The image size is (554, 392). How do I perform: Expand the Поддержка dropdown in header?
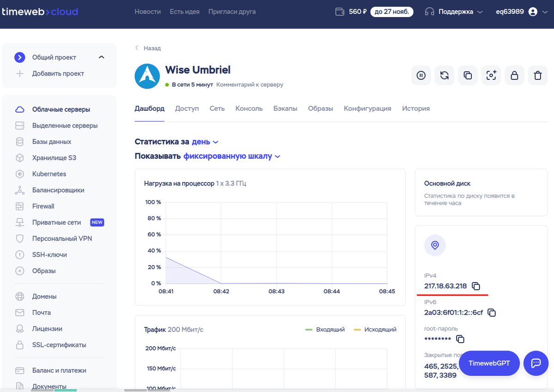(454, 12)
